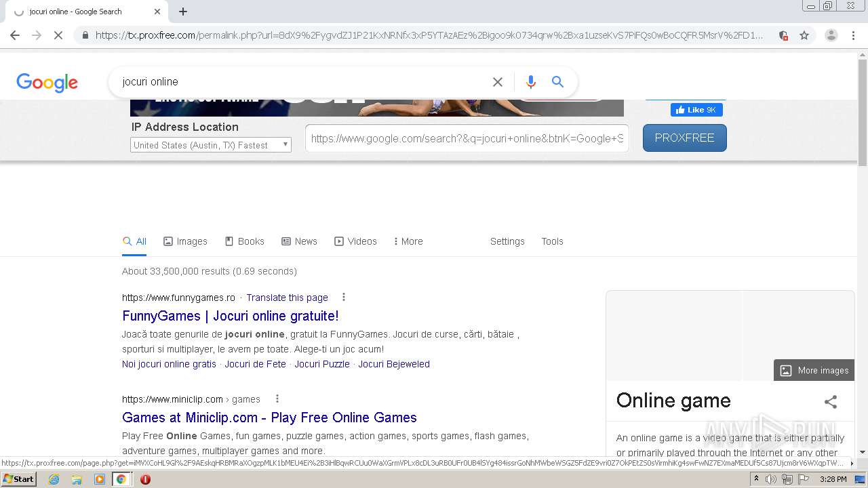The width and height of the screenshot is (868, 488).
Task: Open the Chrome three-dot menu
Action: click(x=853, y=35)
